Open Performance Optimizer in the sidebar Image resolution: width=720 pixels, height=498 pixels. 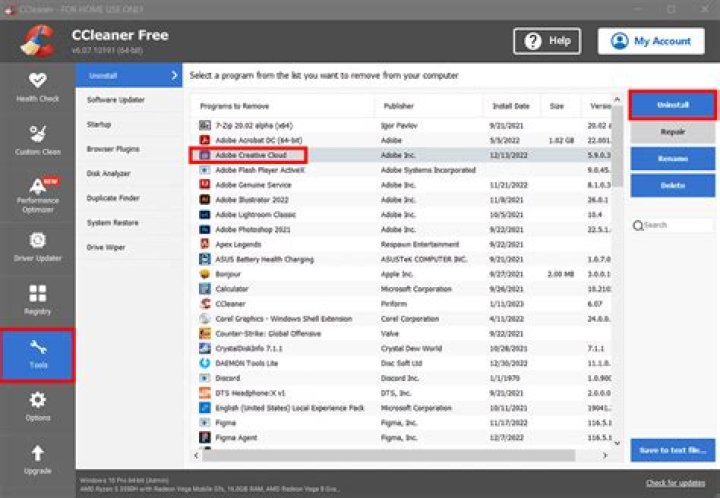[x=37, y=195]
